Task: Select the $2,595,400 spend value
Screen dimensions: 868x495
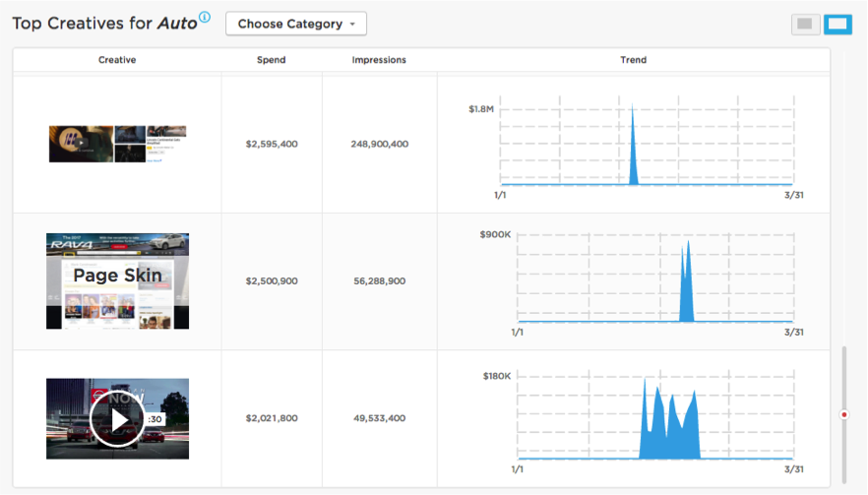Action: 272,144
